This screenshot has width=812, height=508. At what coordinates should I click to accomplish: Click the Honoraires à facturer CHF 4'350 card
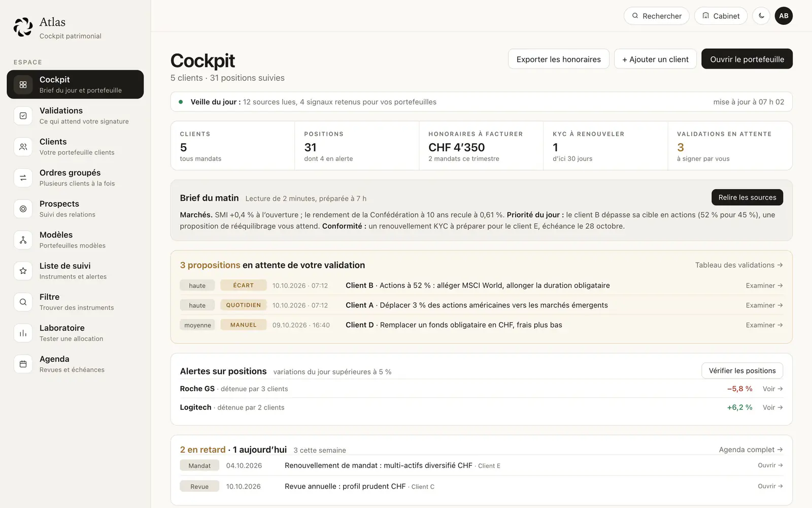pyautogui.click(x=481, y=146)
